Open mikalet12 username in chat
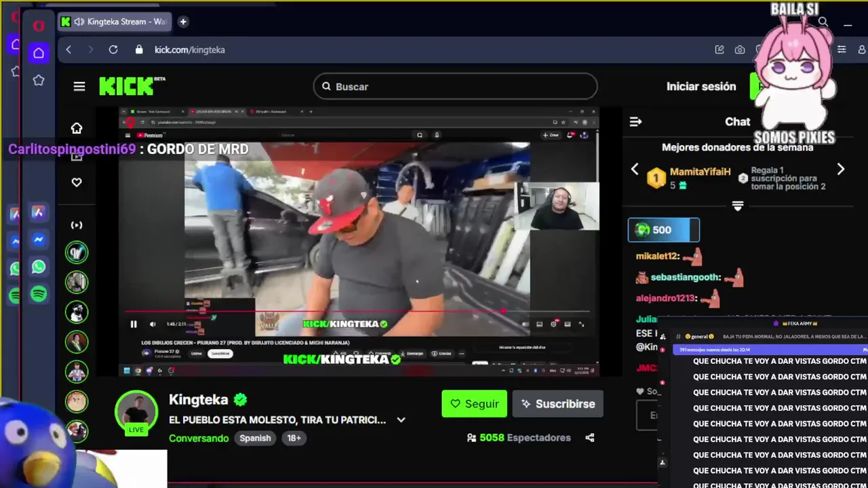Image resolution: width=868 pixels, height=488 pixels. (657, 256)
